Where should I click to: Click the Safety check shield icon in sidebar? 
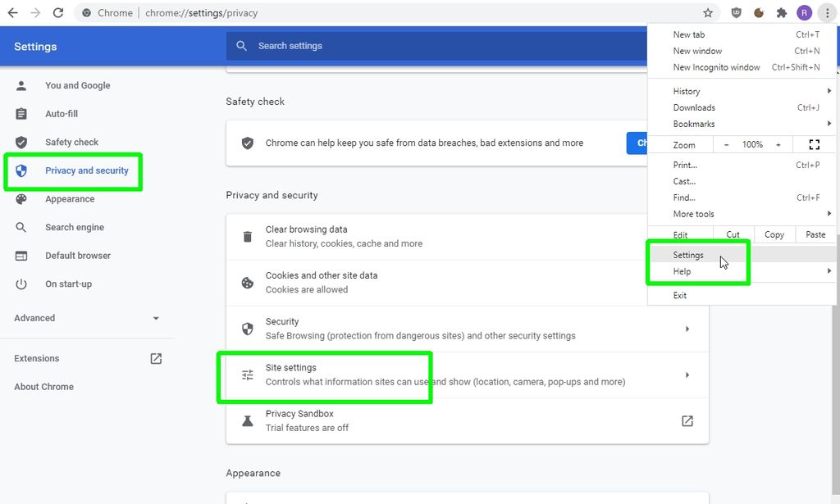point(20,142)
